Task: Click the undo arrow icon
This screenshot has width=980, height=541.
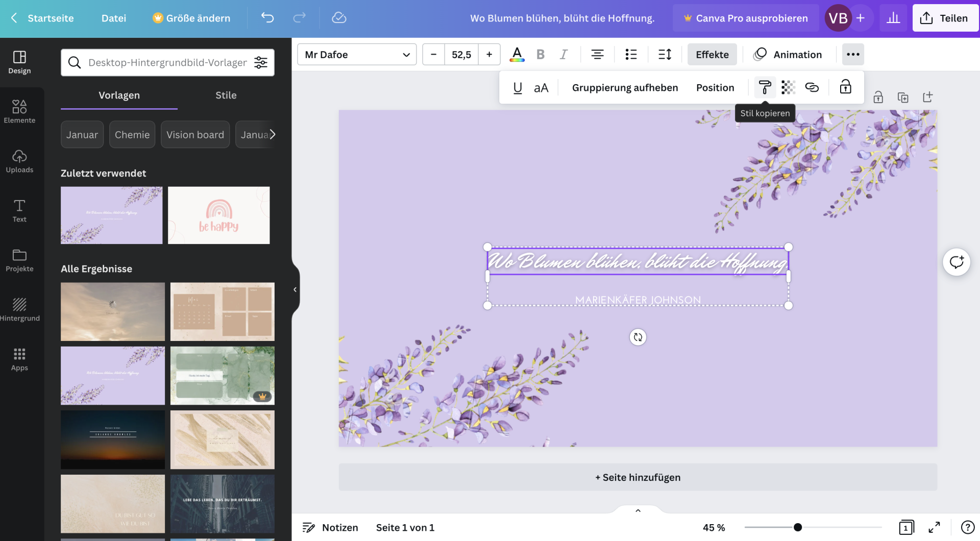Action: (267, 18)
